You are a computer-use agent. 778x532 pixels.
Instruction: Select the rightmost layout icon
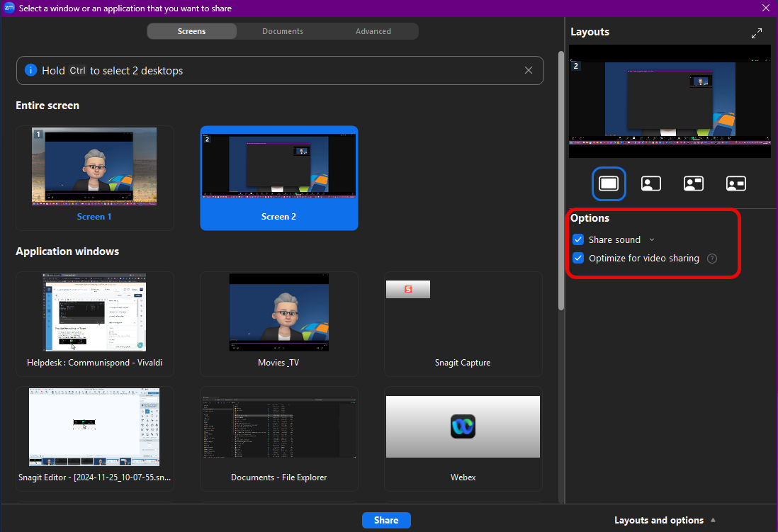[735, 183]
